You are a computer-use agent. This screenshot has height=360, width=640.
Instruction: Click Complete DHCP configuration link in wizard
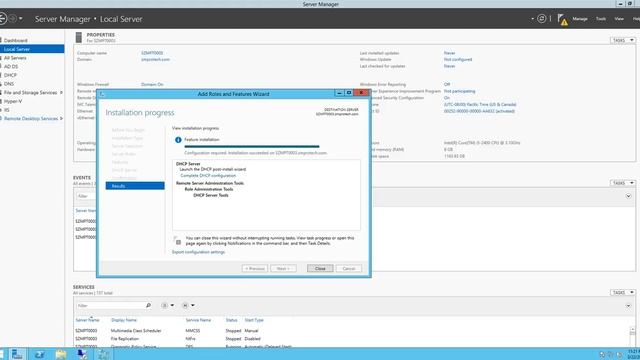coord(208,176)
